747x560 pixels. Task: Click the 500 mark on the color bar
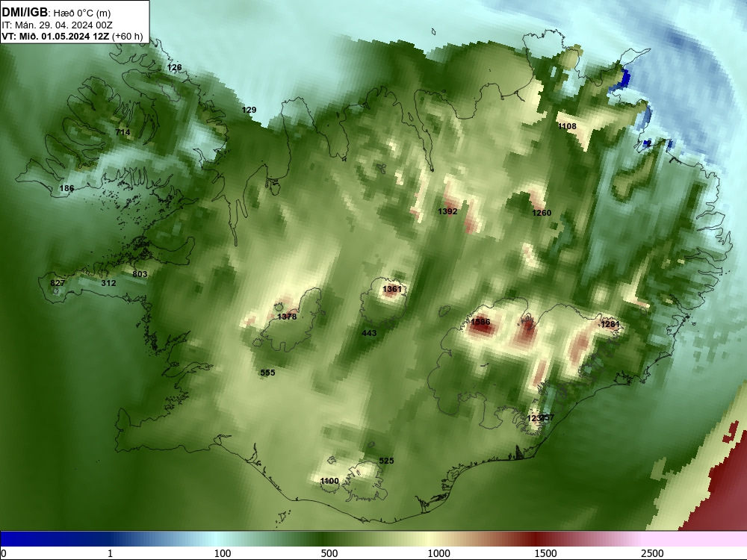[x=329, y=553]
